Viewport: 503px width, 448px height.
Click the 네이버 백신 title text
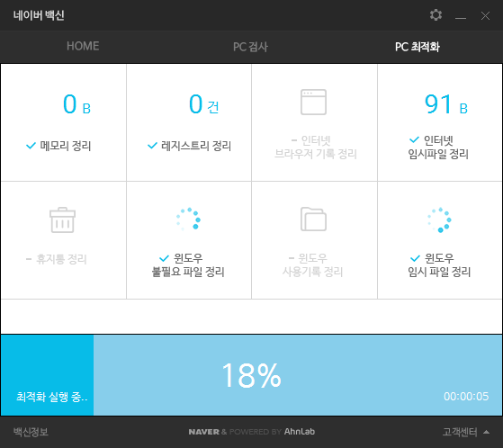39,15
